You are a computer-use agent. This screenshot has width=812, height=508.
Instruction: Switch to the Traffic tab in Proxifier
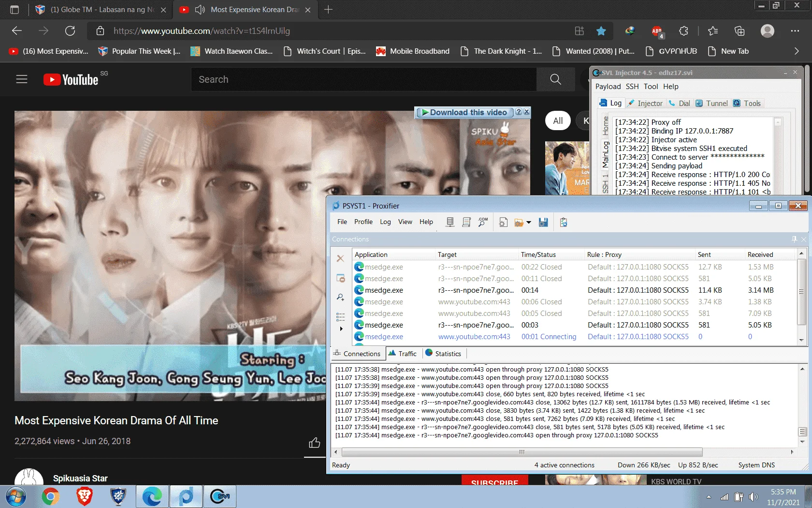[x=402, y=354]
